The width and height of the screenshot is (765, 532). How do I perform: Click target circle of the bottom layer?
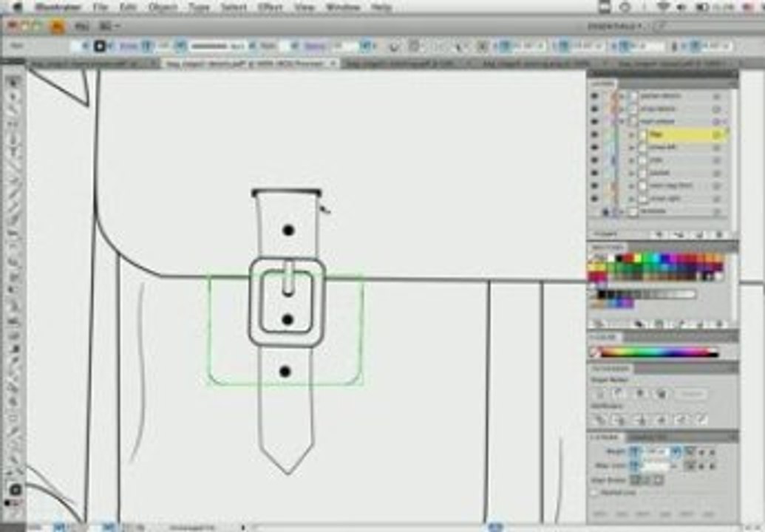pos(717,211)
